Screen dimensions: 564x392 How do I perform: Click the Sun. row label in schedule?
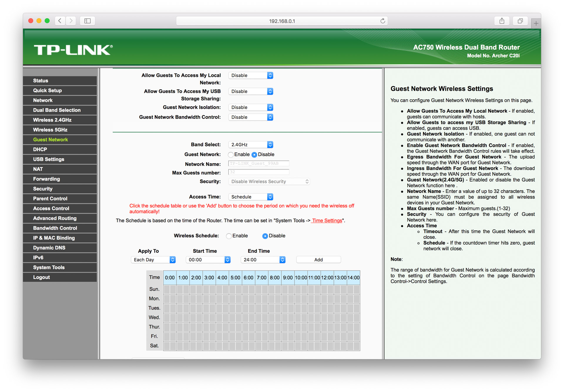[x=155, y=289]
